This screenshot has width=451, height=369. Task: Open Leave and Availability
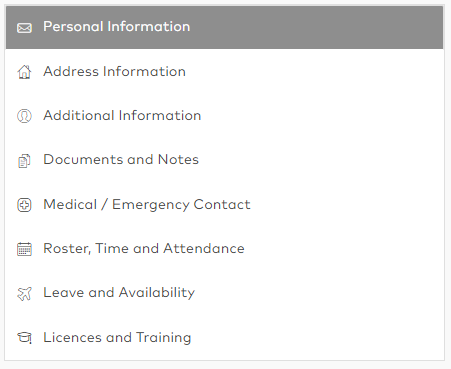click(119, 293)
